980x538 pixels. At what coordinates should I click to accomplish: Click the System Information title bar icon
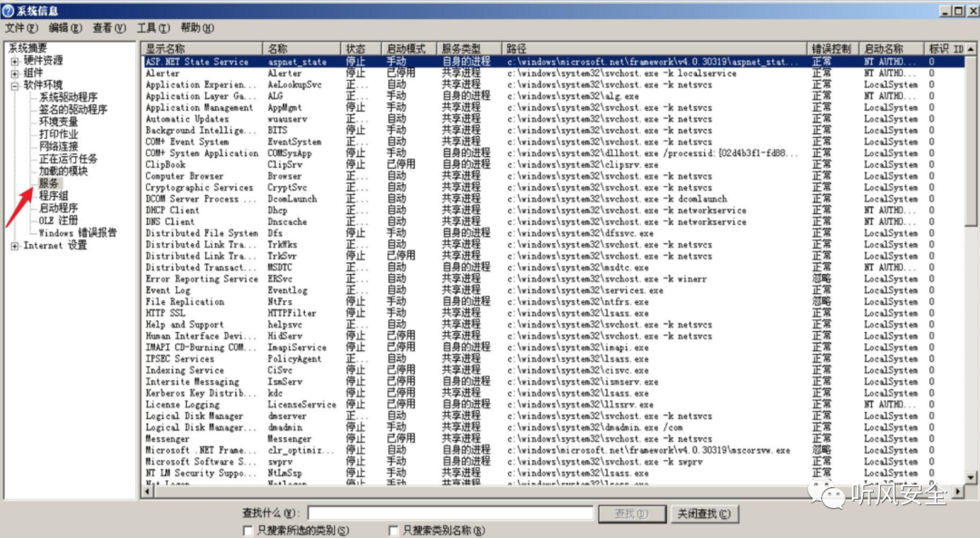[x=8, y=11]
